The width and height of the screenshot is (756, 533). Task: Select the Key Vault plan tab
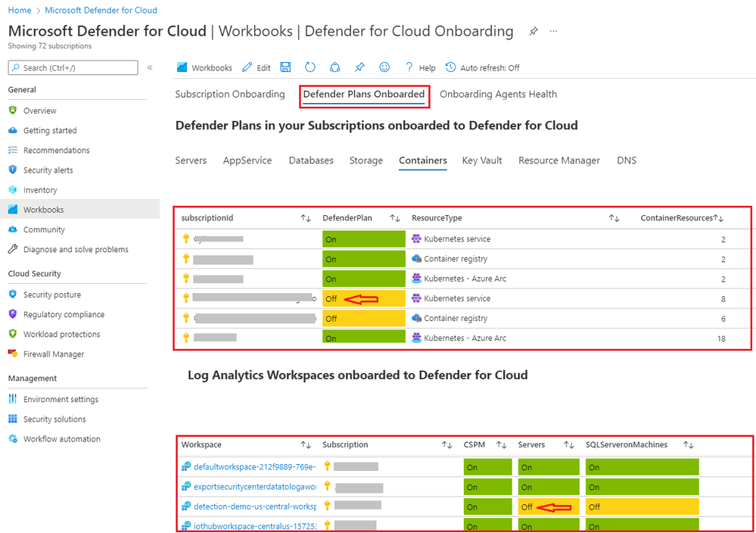click(x=482, y=161)
